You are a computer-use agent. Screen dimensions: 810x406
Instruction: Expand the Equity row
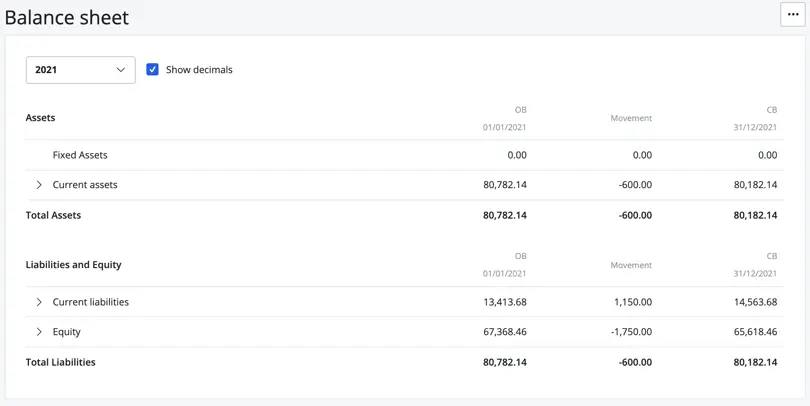(x=39, y=332)
